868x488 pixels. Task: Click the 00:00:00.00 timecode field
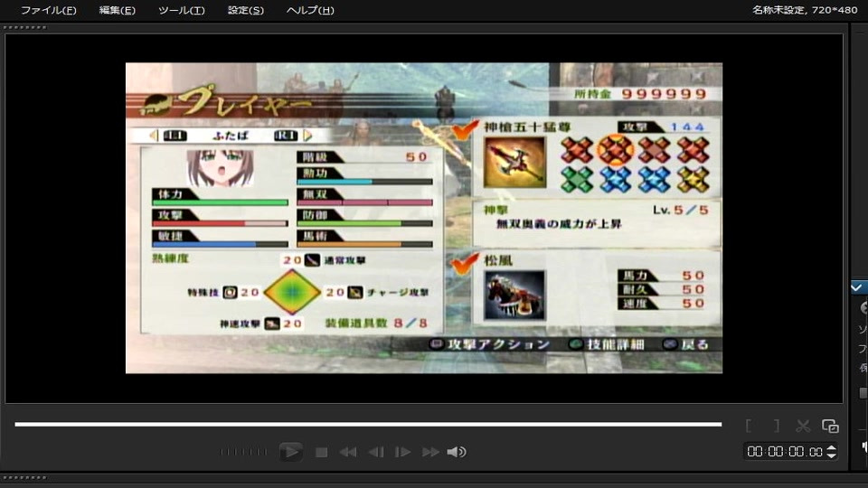(785, 452)
